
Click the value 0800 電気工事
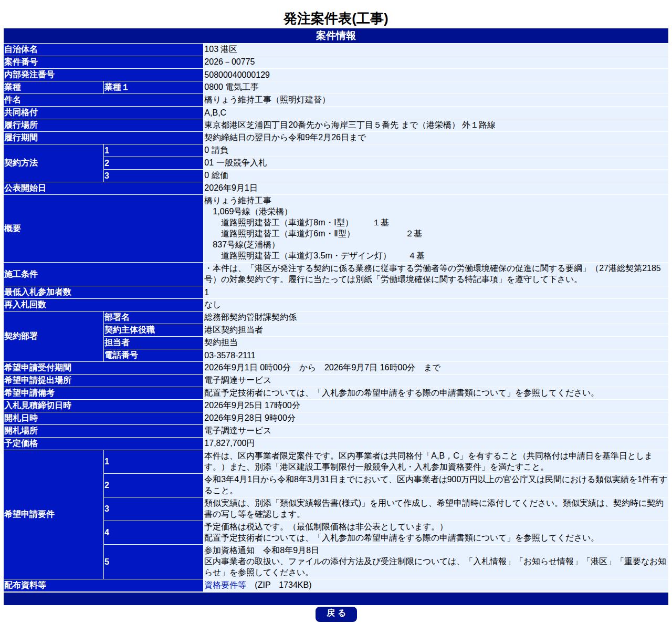[x=231, y=87]
